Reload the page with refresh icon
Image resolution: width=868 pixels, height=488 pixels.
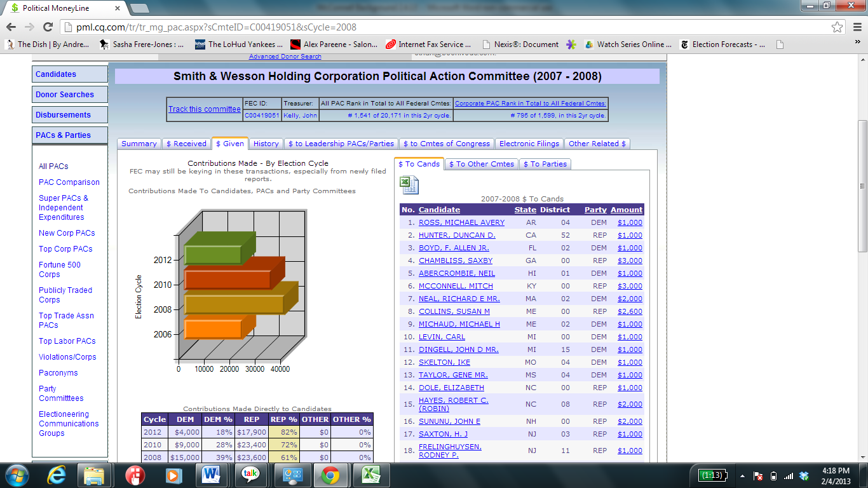point(48,27)
